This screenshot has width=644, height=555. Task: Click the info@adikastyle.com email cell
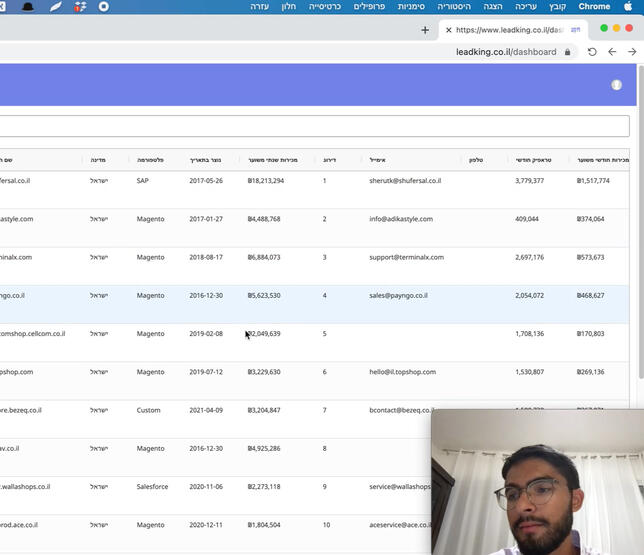[x=400, y=219]
